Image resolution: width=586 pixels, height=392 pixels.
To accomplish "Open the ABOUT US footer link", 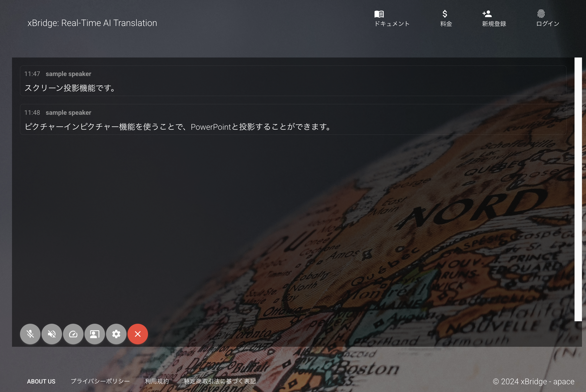I will (41, 381).
